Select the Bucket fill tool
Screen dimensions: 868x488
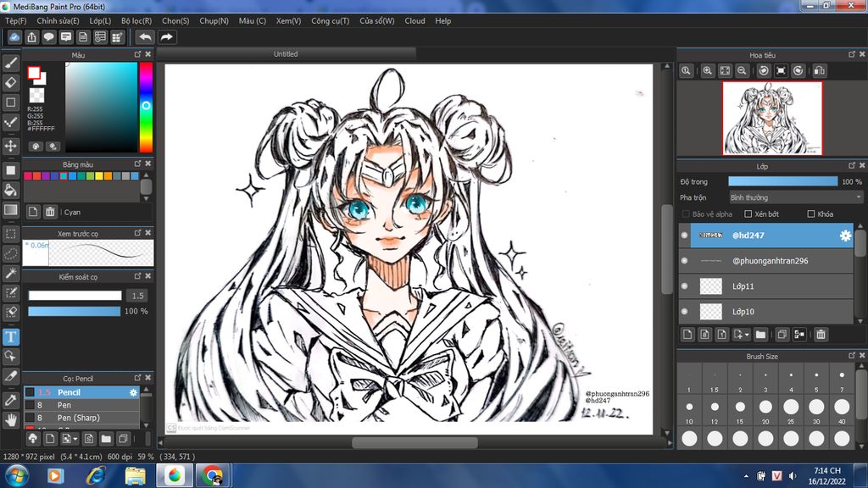click(11, 190)
